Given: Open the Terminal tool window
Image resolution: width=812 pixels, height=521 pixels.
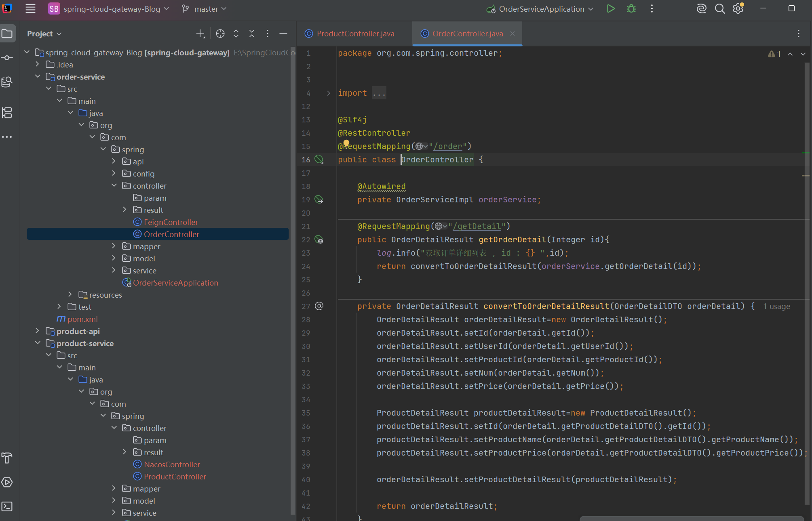Looking at the screenshot, I should [x=7, y=506].
